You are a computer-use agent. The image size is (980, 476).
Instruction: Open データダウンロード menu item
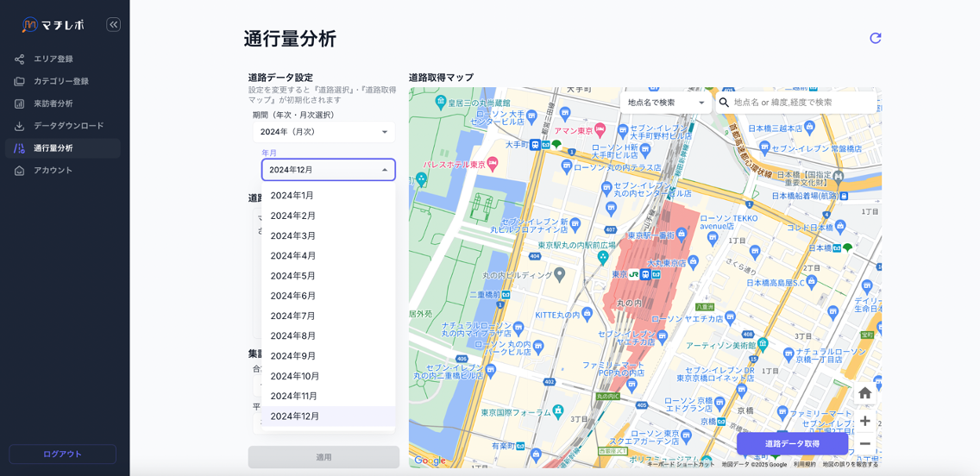coord(62,126)
